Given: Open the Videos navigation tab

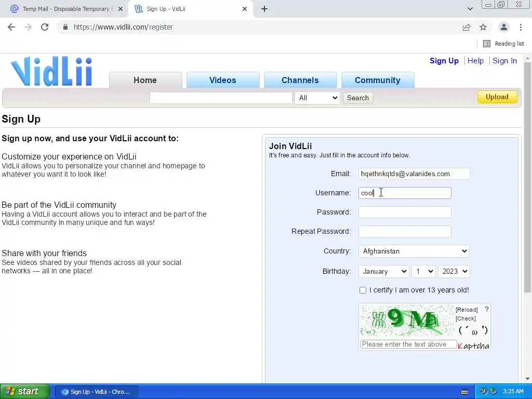Looking at the screenshot, I should coord(222,80).
